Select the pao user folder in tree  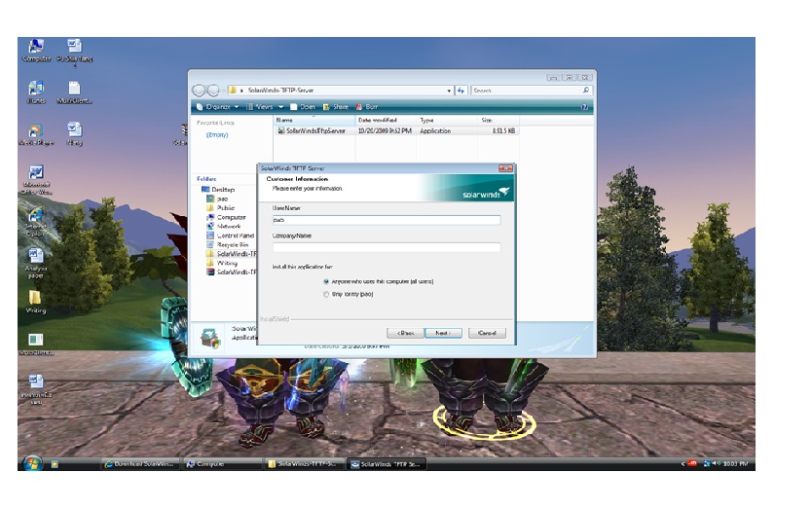tap(222, 199)
